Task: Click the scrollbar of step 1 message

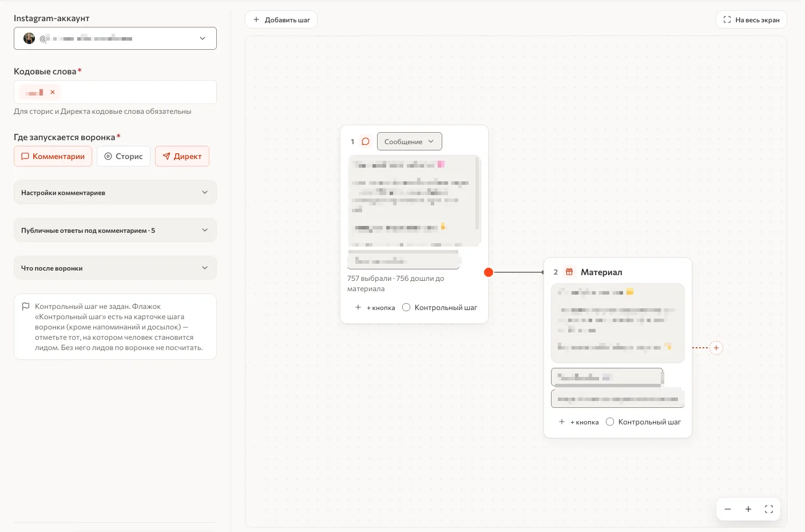Action: 478,194
